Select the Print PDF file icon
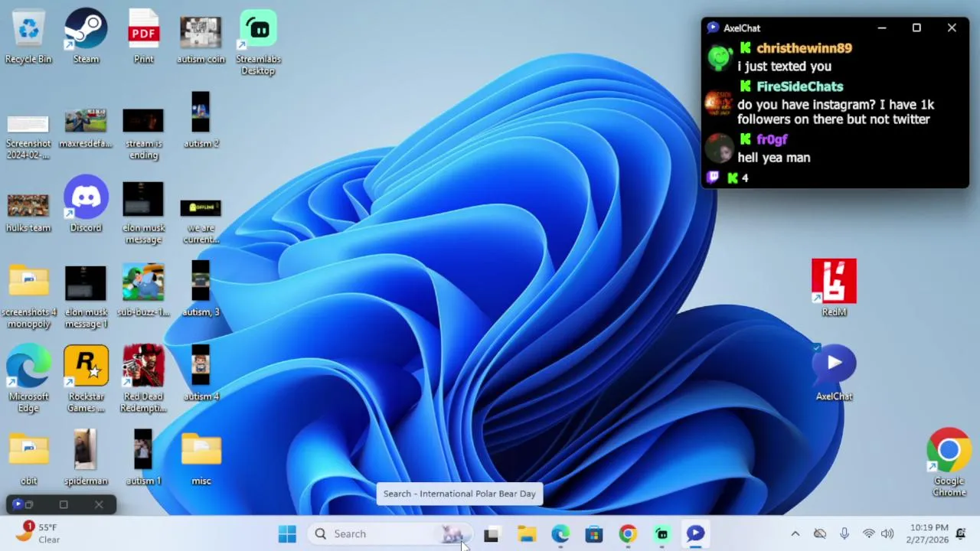Screen dimensions: 980x551 click(143, 37)
